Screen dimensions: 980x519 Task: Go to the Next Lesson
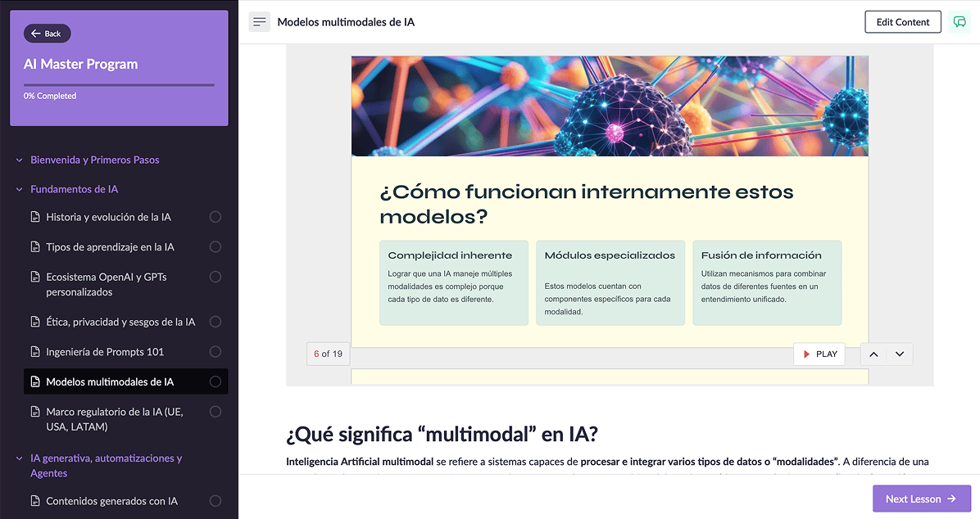(x=921, y=499)
